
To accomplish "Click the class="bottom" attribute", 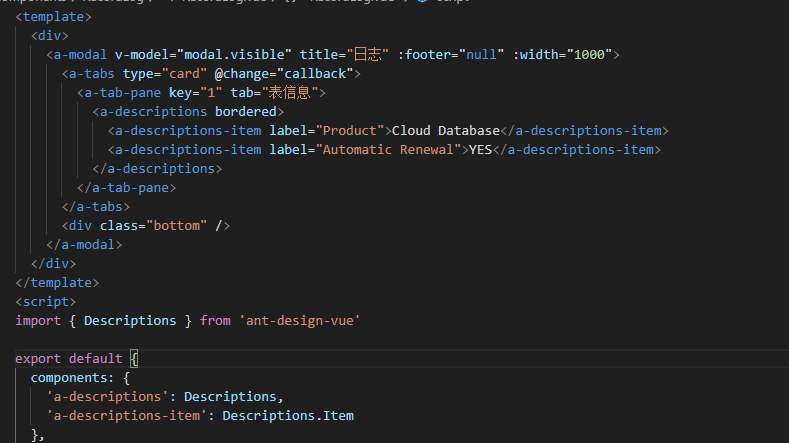I will pos(153,226).
